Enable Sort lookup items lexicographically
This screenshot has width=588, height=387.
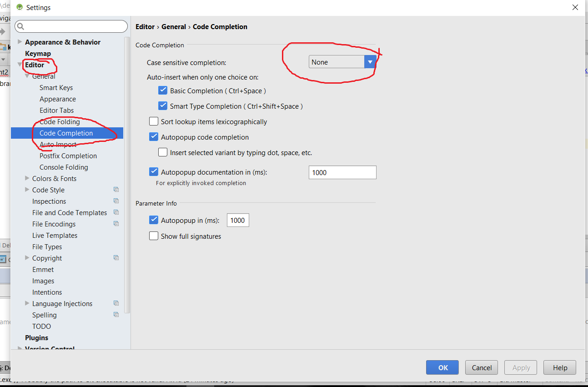[154, 122]
